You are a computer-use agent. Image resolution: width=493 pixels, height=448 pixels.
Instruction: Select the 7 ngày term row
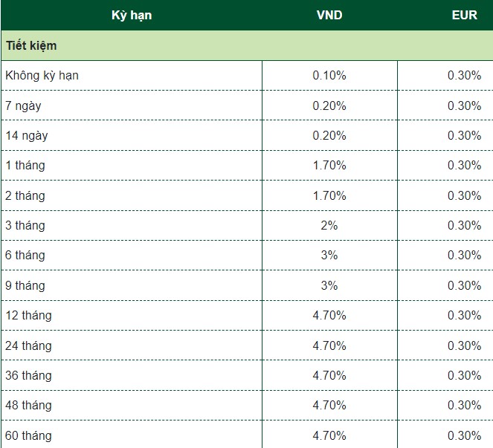click(23, 105)
